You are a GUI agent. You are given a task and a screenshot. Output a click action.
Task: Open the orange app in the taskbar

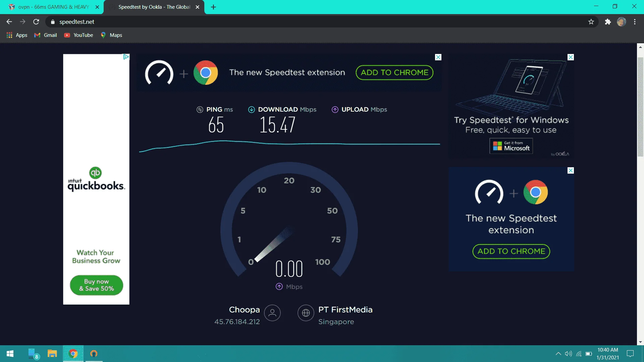tap(94, 354)
